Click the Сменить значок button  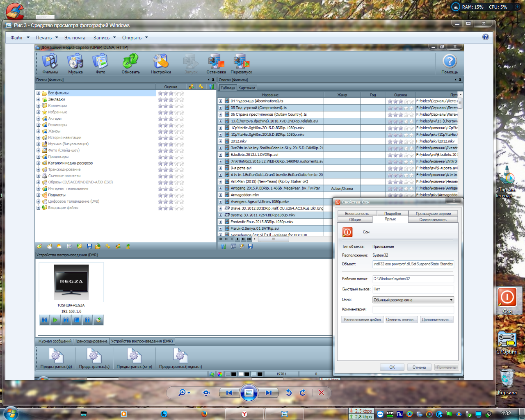tap(401, 320)
